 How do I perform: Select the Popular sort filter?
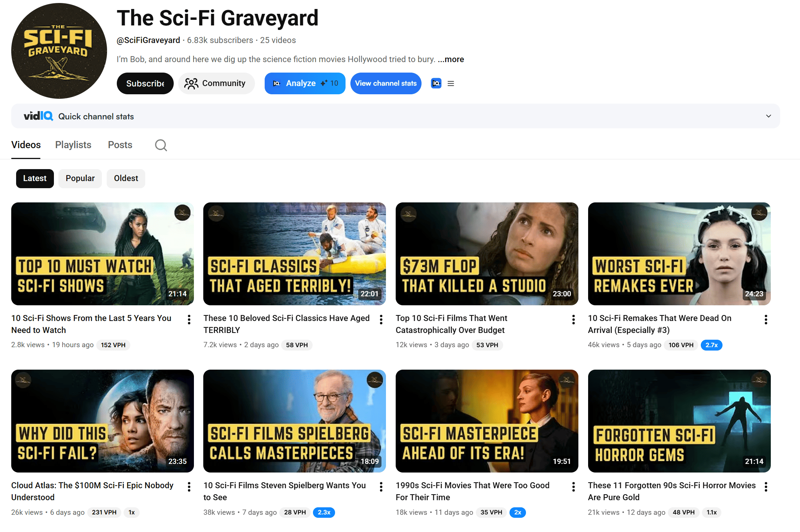click(80, 178)
